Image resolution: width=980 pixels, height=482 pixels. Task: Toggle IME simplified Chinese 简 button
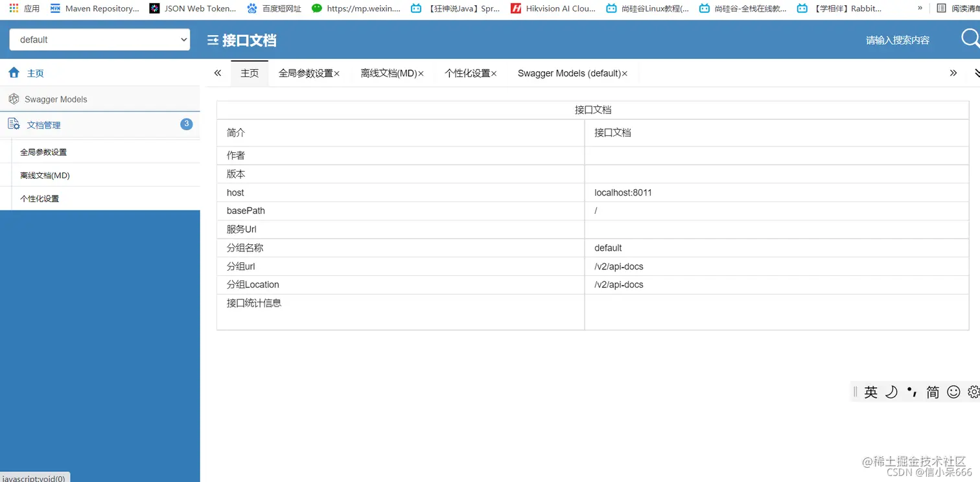click(933, 392)
